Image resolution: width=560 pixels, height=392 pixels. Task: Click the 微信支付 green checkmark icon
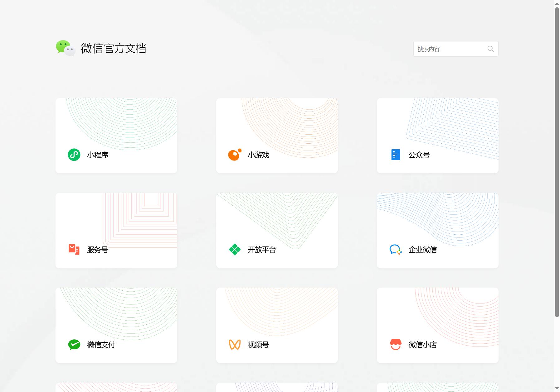74,344
